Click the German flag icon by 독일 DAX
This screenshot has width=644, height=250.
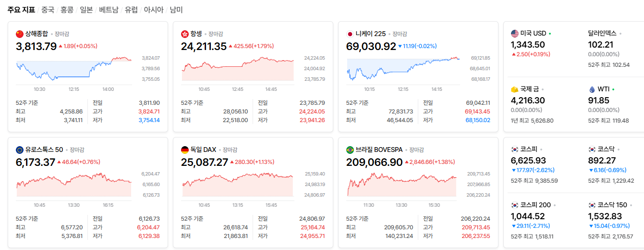(x=185, y=150)
